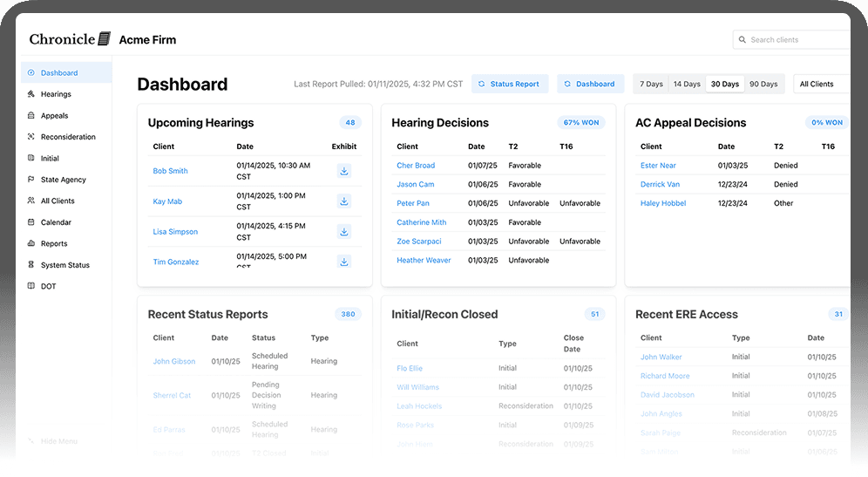Select the 30 Days range
The height and width of the screenshot is (477, 868).
point(724,84)
